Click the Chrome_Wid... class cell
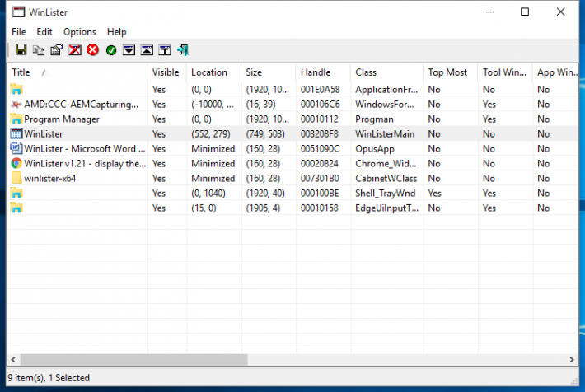Image resolution: width=585 pixels, height=392 pixels. 386,163
